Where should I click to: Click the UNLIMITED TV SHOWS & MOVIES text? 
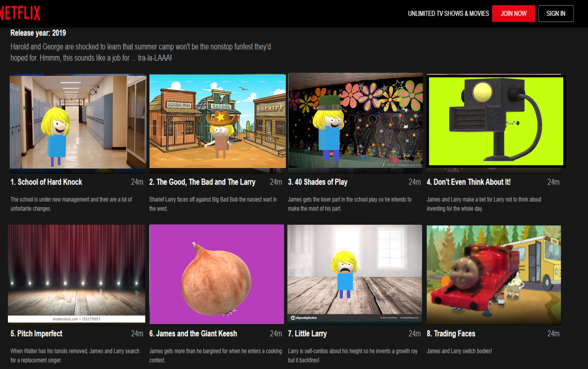point(448,14)
